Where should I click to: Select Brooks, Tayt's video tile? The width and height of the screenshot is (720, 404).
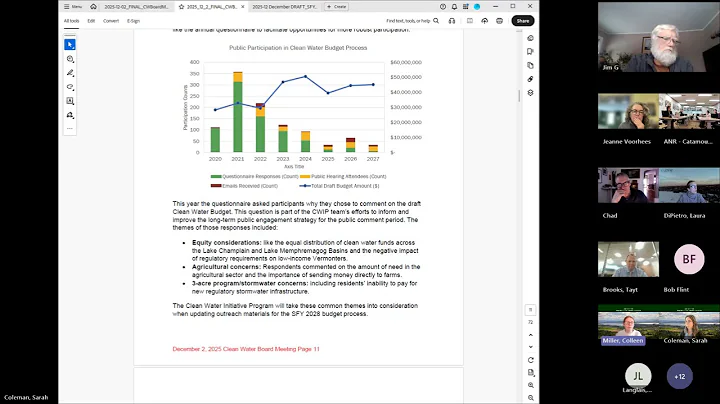point(628,259)
